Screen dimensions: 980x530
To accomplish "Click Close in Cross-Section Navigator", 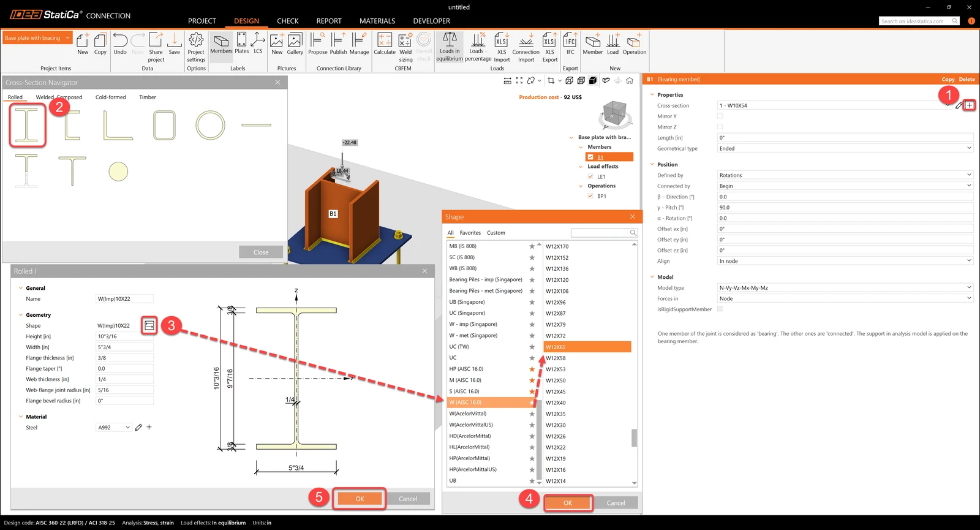I will click(x=261, y=252).
